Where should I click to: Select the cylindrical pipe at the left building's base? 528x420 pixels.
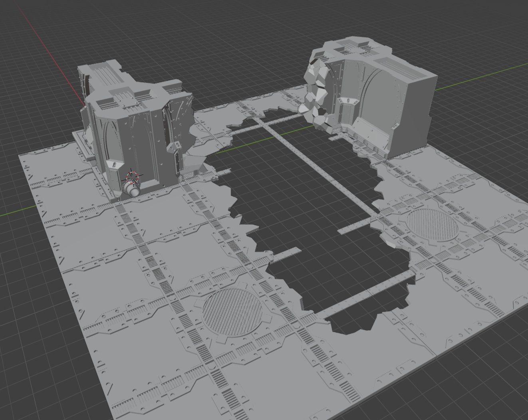click(131, 190)
